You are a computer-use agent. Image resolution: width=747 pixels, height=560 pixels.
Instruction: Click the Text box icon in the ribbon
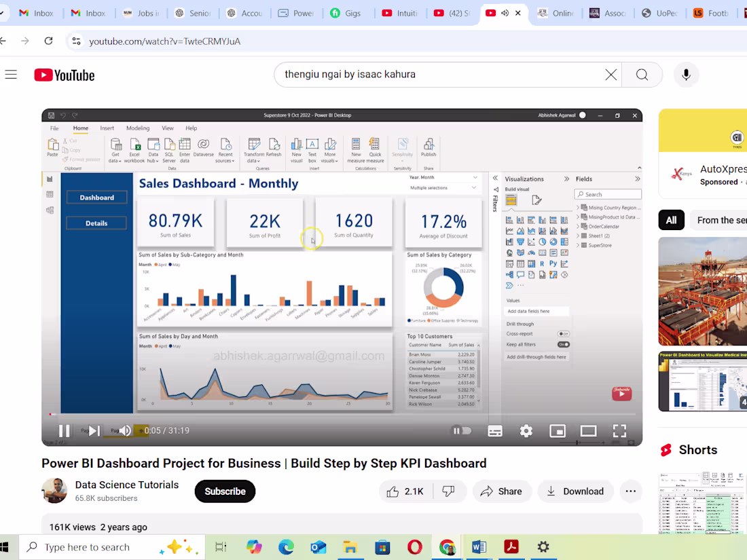click(x=312, y=144)
